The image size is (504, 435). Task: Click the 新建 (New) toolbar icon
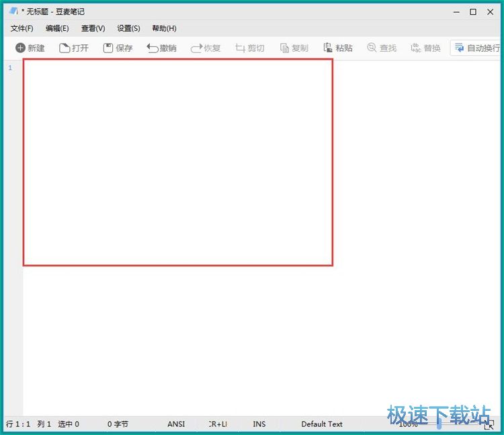tap(30, 48)
